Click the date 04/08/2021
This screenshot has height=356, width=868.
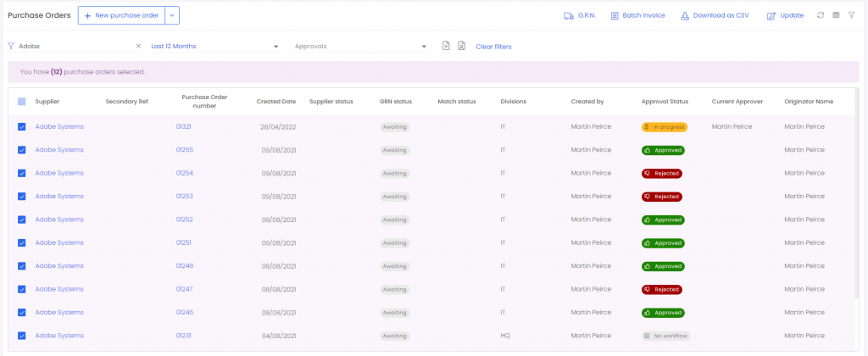point(279,336)
